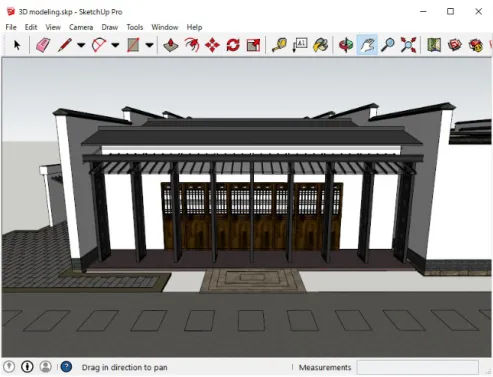Minimize the SketchUp Pro window
493x377 pixels.
click(423, 11)
